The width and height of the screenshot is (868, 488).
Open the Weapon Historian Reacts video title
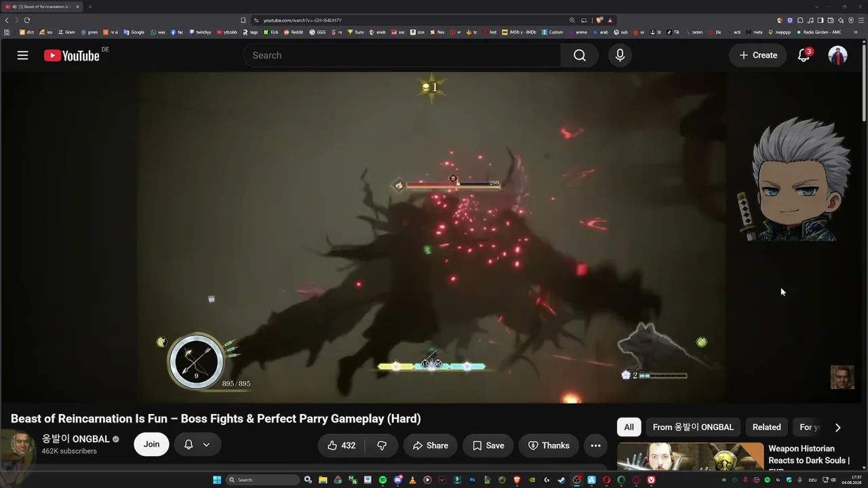point(808,457)
